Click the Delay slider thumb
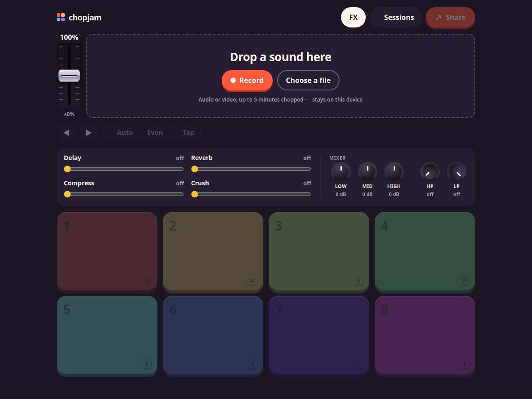Image resolution: width=532 pixels, height=399 pixels. pyautogui.click(x=67, y=169)
